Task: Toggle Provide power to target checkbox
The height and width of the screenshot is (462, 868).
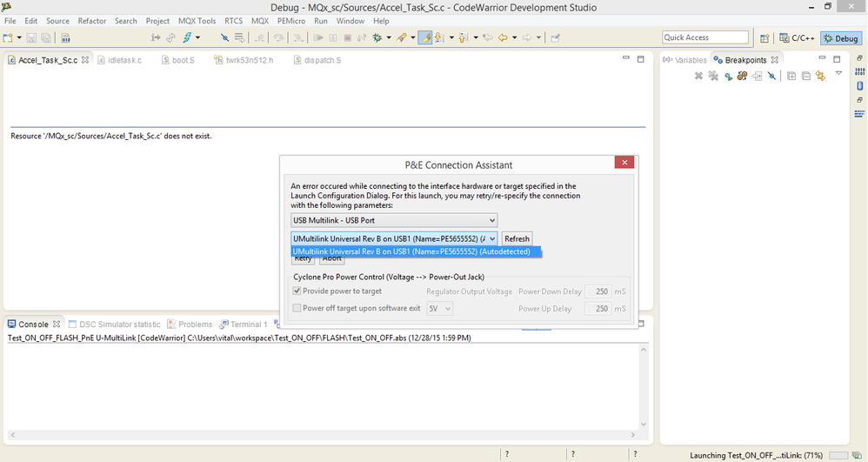Action: tap(297, 291)
